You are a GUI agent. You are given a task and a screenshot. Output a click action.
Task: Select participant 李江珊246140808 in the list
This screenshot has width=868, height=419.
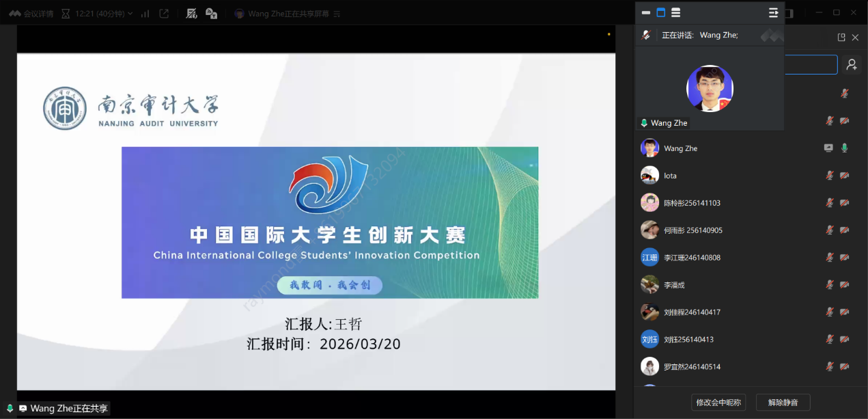(692, 258)
